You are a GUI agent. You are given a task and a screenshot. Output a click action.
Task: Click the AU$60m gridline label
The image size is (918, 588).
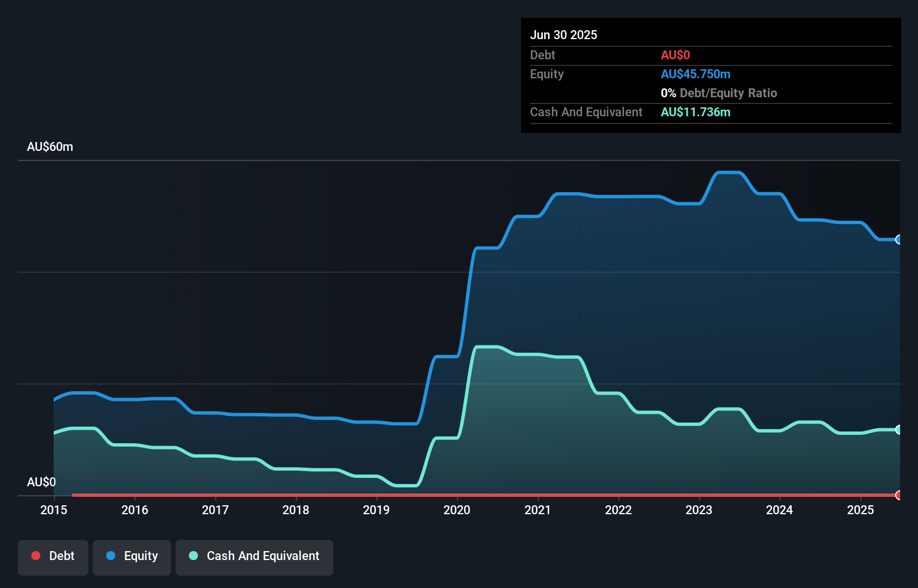point(50,146)
